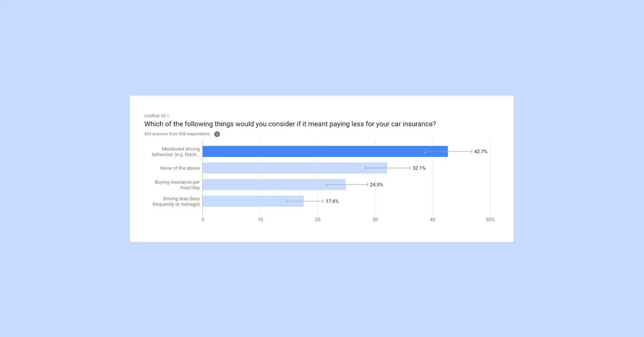The width and height of the screenshot is (644, 337).
Task: Click the info icon beside respondents count
Action: click(217, 134)
